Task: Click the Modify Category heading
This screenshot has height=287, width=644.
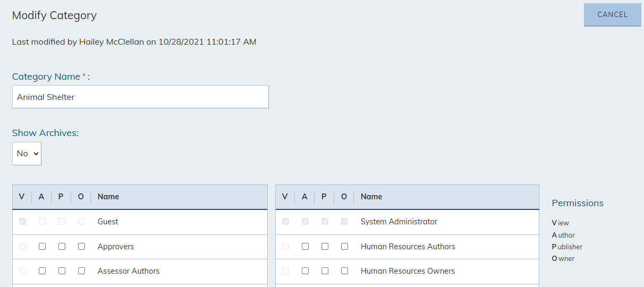Action: coord(54,15)
